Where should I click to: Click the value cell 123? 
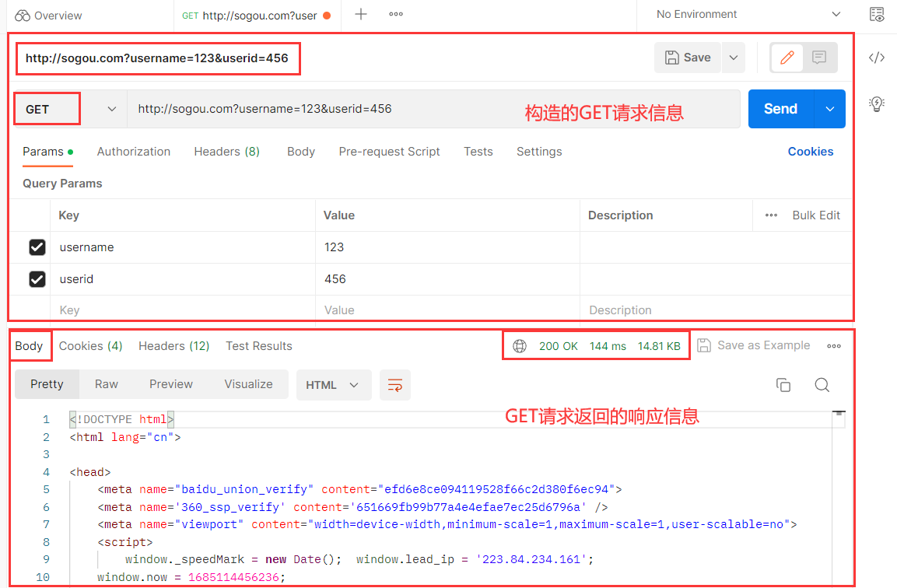click(x=447, y=247)
